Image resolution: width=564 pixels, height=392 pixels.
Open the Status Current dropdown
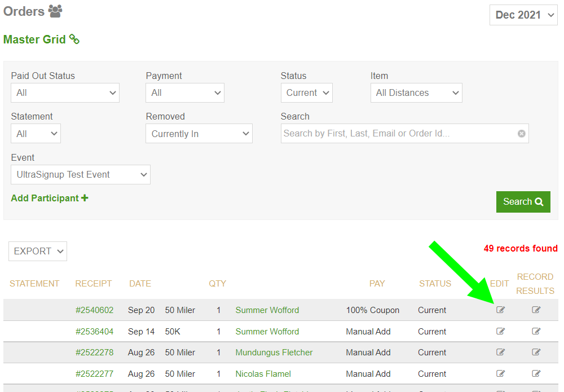pos(306,93)
